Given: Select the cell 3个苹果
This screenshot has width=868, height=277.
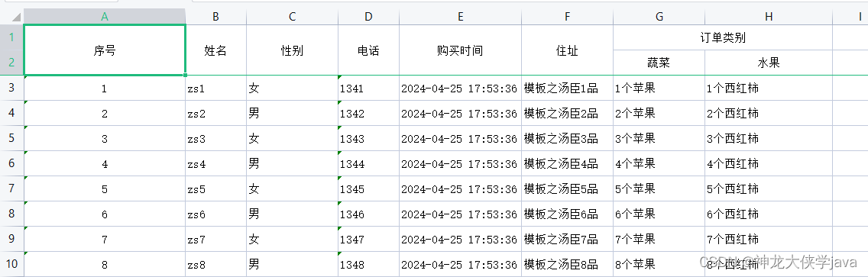Looking at the screenshot, I should [659, 138].
